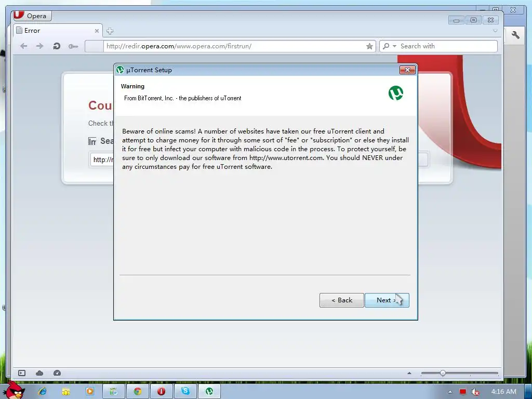Select the Error tab in Opera
The image size is (532, 399).
[x=58, y=31]
